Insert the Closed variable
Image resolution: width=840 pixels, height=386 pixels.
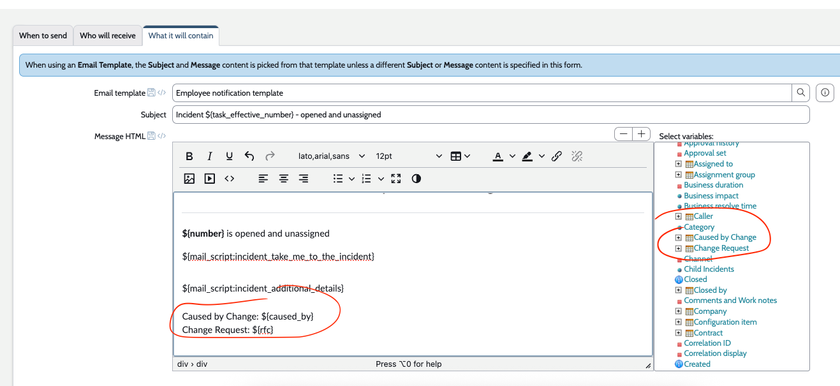click(695, 279)
